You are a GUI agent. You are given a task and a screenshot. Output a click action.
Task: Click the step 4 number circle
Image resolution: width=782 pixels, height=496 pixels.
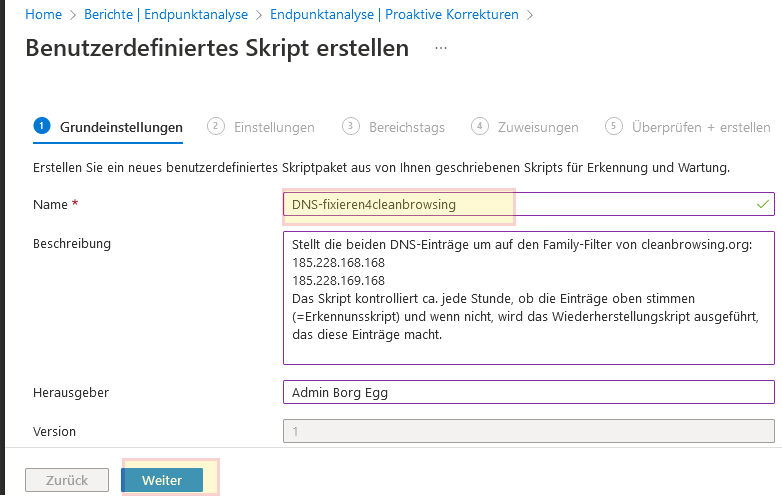point(480,126)
